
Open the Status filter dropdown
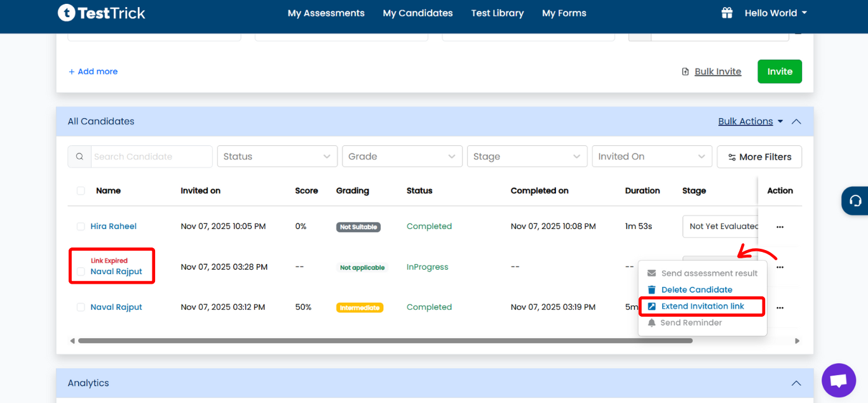coord(277,157)
